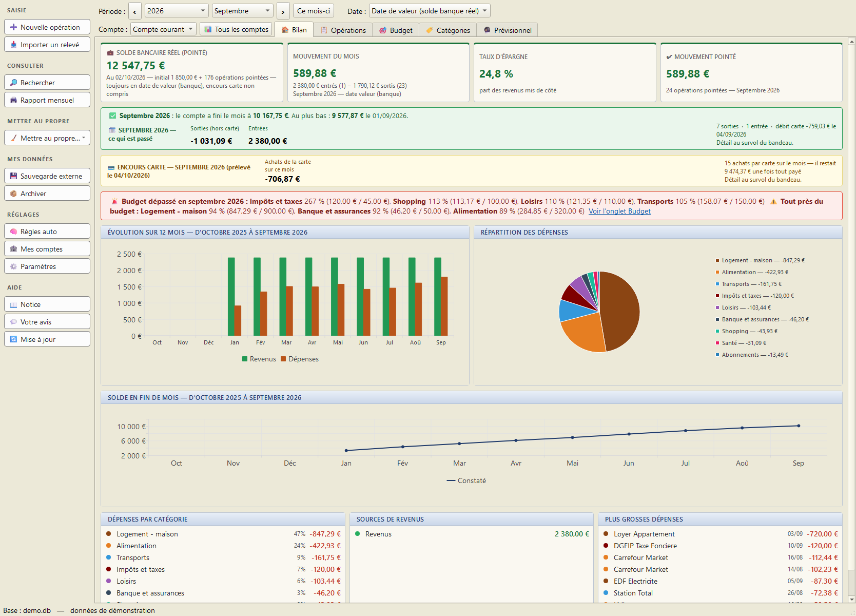
Task: Click the bar chart icon of Tous les comptes
Action: pos(208,29)
